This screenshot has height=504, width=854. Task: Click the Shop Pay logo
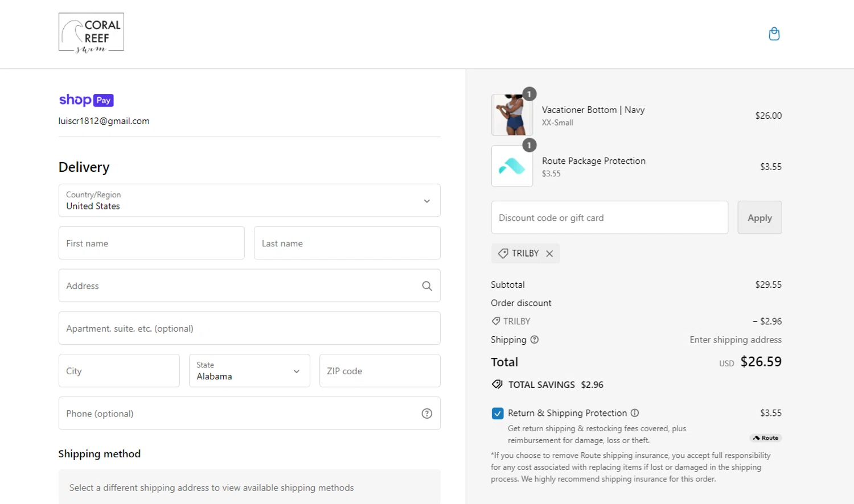click(87, 100)
